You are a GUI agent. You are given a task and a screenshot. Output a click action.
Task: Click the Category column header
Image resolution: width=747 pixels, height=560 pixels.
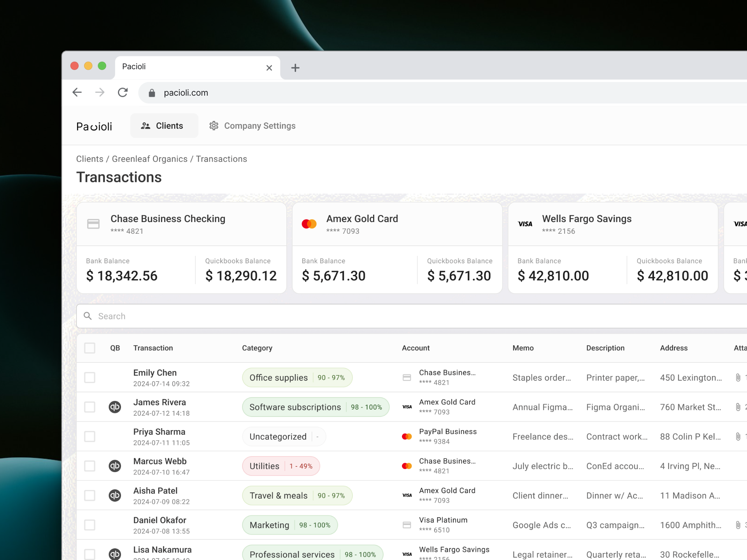[x=257, y=348]
